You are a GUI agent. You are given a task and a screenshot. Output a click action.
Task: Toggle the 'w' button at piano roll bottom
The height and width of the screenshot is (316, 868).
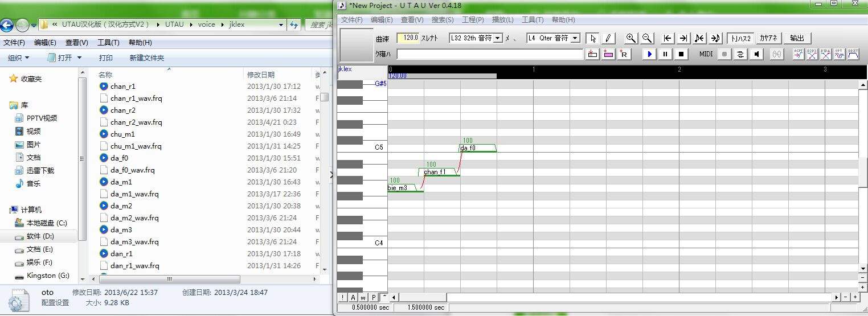363,297
